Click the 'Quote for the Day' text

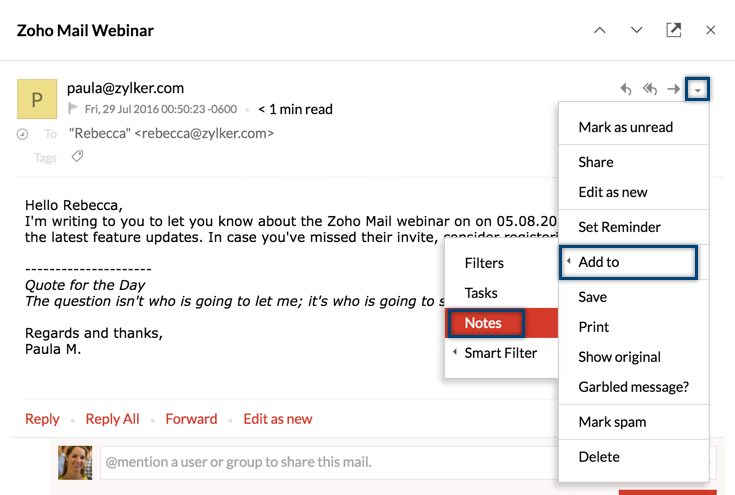pyautogui.click(x=85, y=285)
